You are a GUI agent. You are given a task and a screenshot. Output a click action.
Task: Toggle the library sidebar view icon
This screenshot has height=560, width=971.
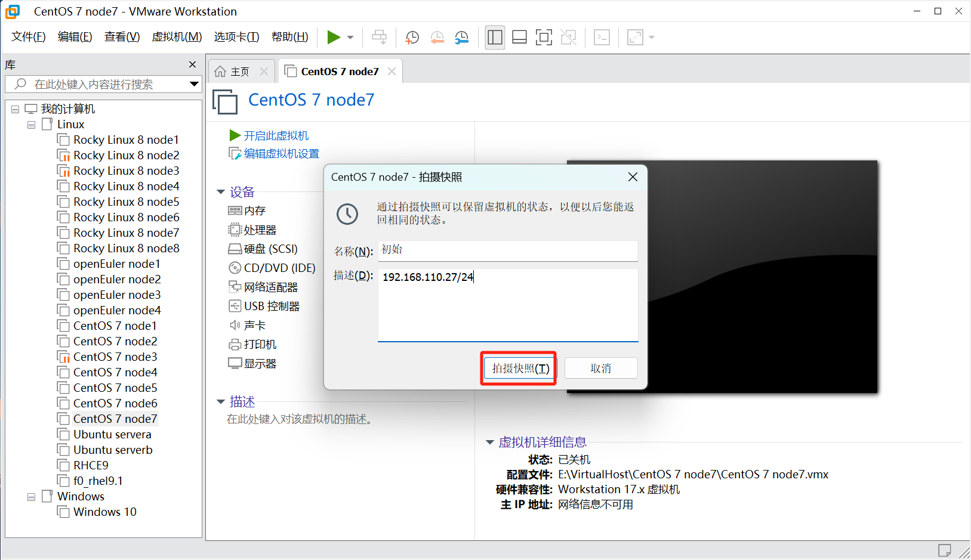pos(495,38)
